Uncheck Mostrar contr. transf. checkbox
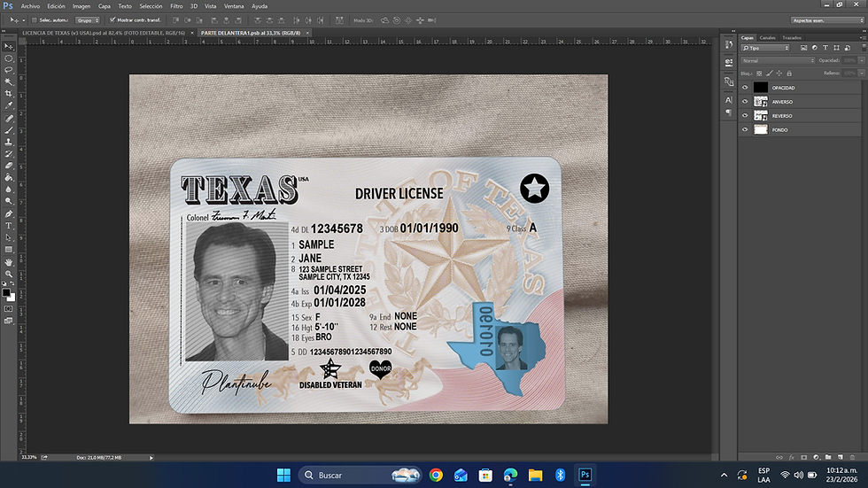 click(x=112, y=20)
